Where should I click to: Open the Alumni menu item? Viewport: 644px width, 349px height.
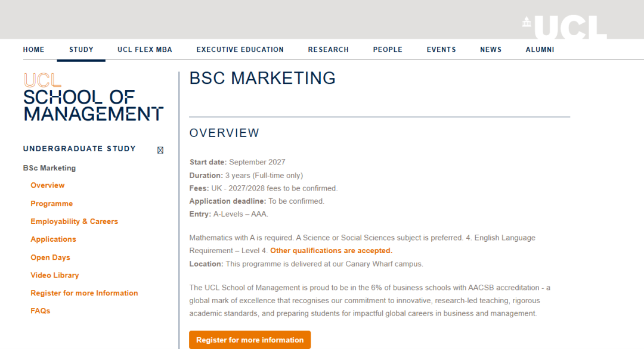click(540, 49)
